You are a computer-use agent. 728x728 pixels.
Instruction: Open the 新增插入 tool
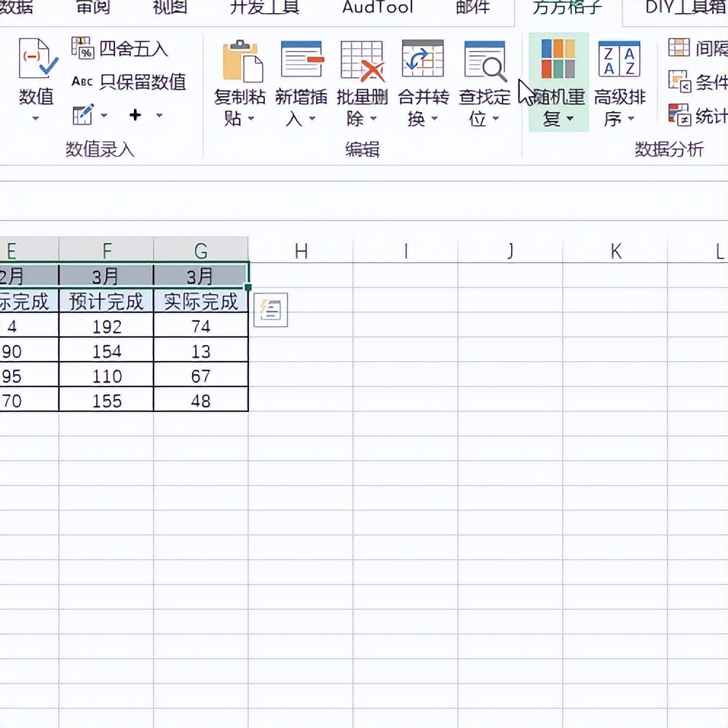pos(301,60)
